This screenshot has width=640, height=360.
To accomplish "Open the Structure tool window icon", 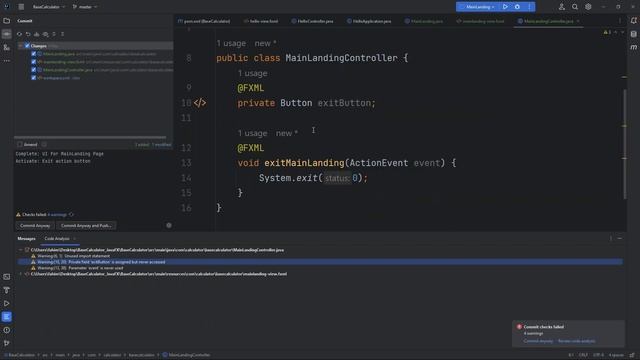I will click(7, 48).
